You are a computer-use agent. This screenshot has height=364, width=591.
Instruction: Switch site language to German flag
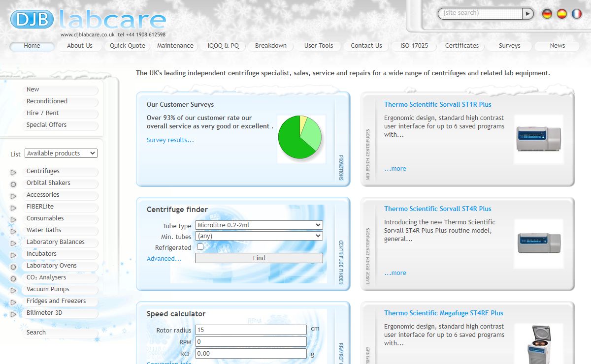click(x=547, y=14)
